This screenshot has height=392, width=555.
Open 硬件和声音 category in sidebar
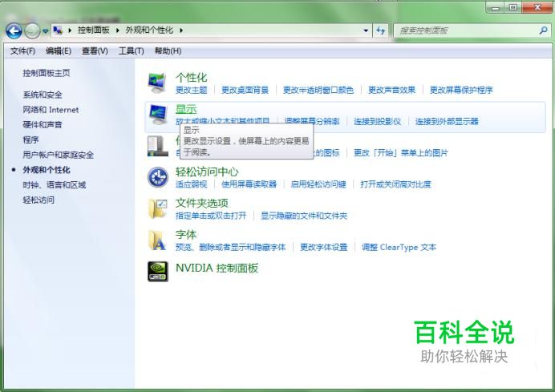pos(43,124)
